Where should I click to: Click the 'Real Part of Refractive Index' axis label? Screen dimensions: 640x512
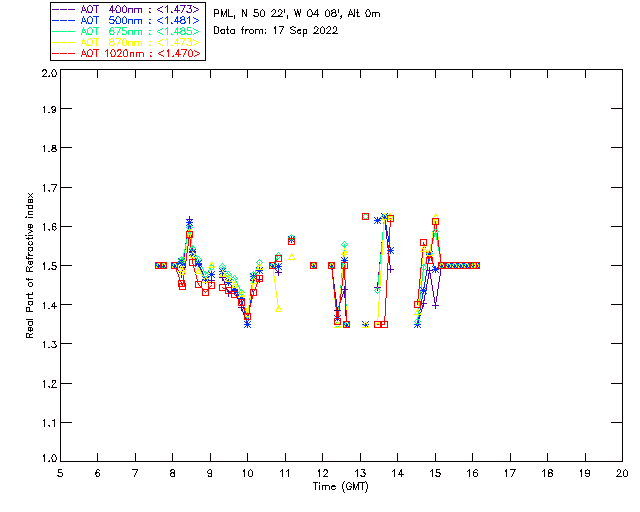(31, 264)
